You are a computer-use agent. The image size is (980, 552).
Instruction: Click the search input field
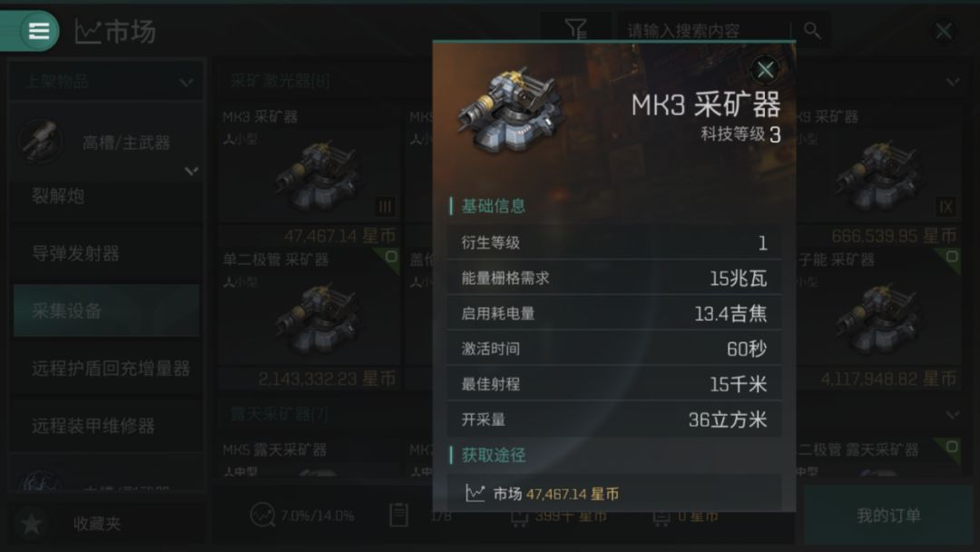coord(706,30)
